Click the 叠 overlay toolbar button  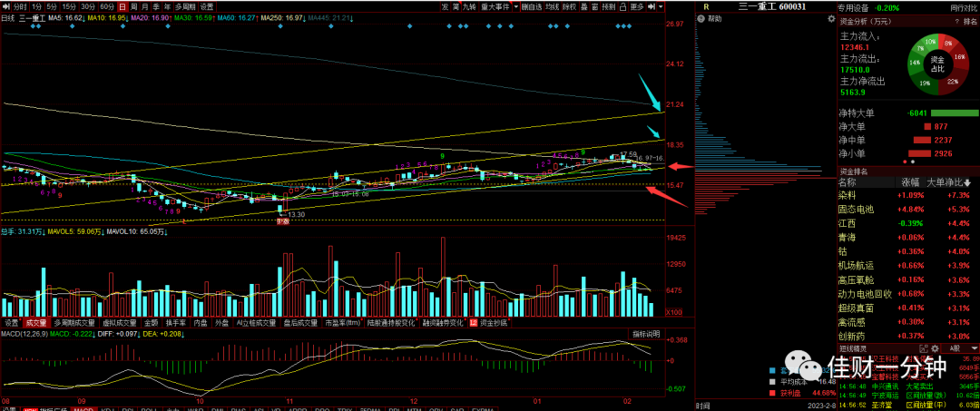point(584,7)
